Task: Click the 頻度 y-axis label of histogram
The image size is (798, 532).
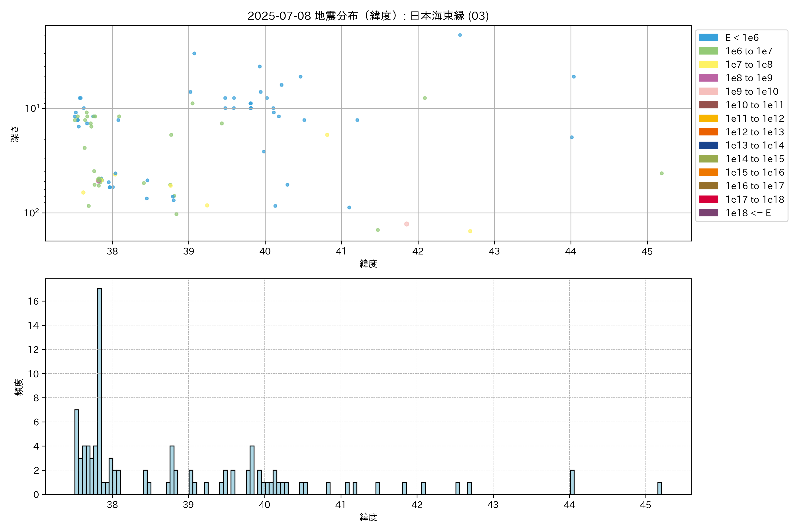Action: coord(19,387)
